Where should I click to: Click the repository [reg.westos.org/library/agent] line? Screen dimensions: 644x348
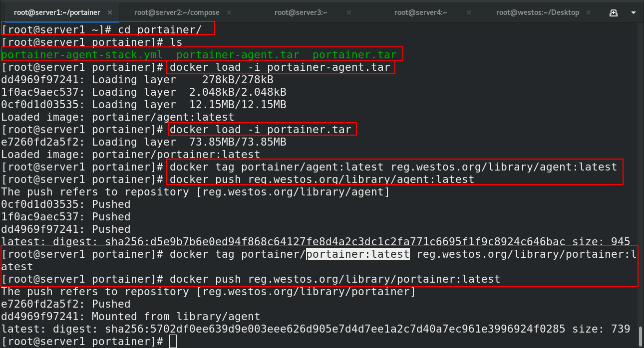196,191
